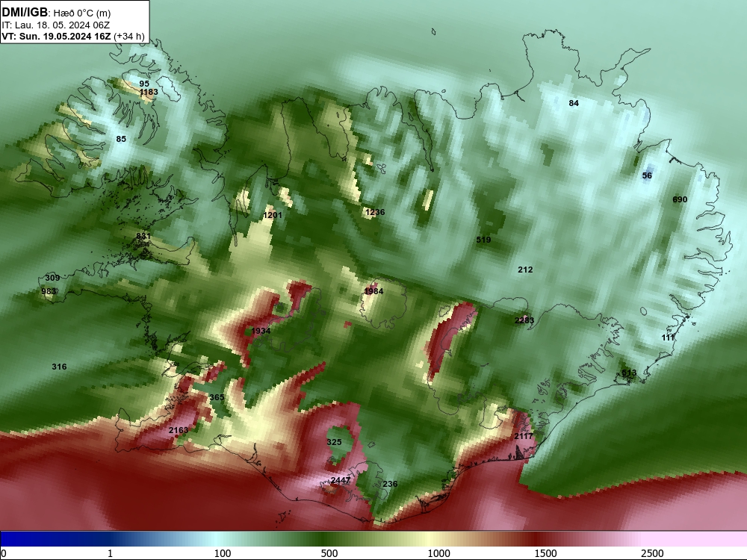Screen dimensions: 747x560
Task: Click the 212 value on the map
Action: click(525, 270)
